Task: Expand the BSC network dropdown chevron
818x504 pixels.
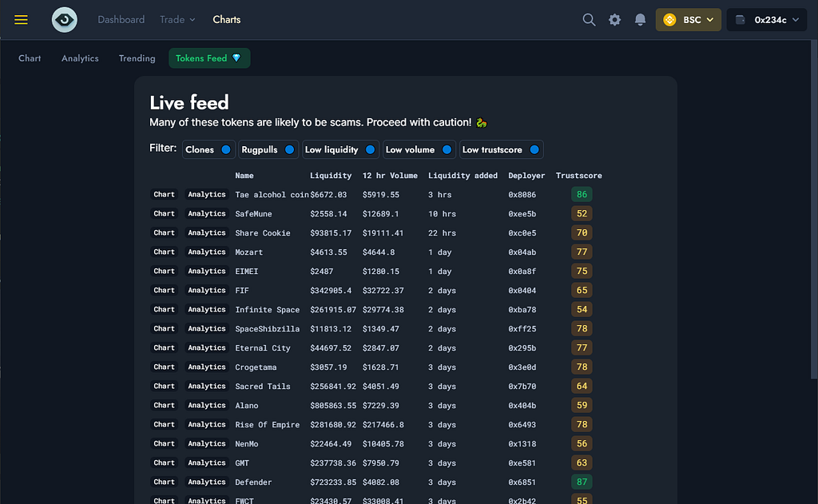Action: [710, 20]
